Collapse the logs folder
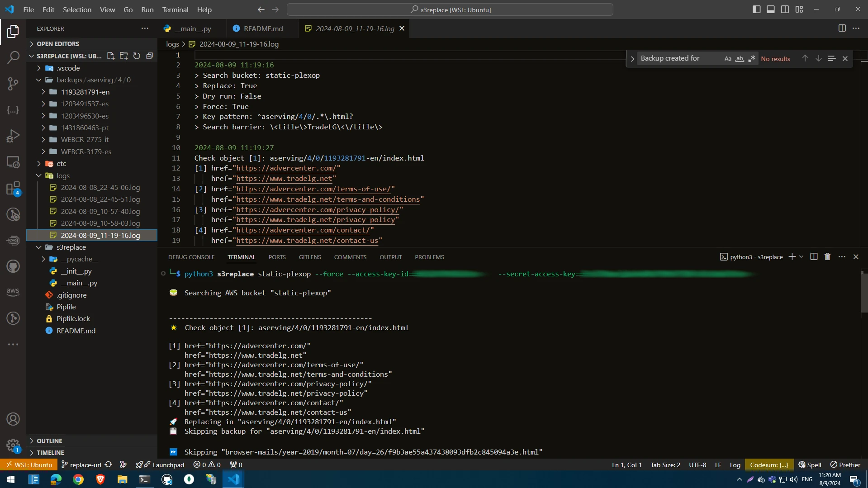868x488 pixels. pyautogui.click(x=63, y=175)
